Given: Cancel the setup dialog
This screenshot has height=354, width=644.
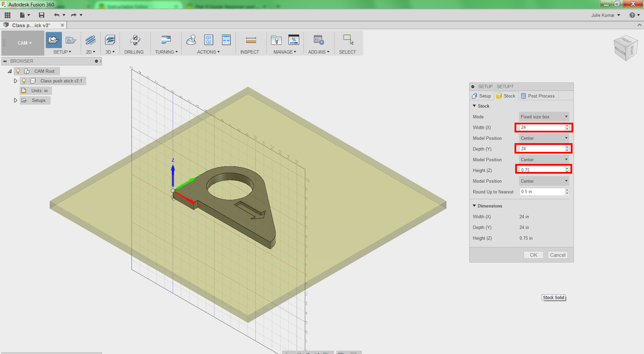Looking at the screenshot, I should click(x=557, y=255).
